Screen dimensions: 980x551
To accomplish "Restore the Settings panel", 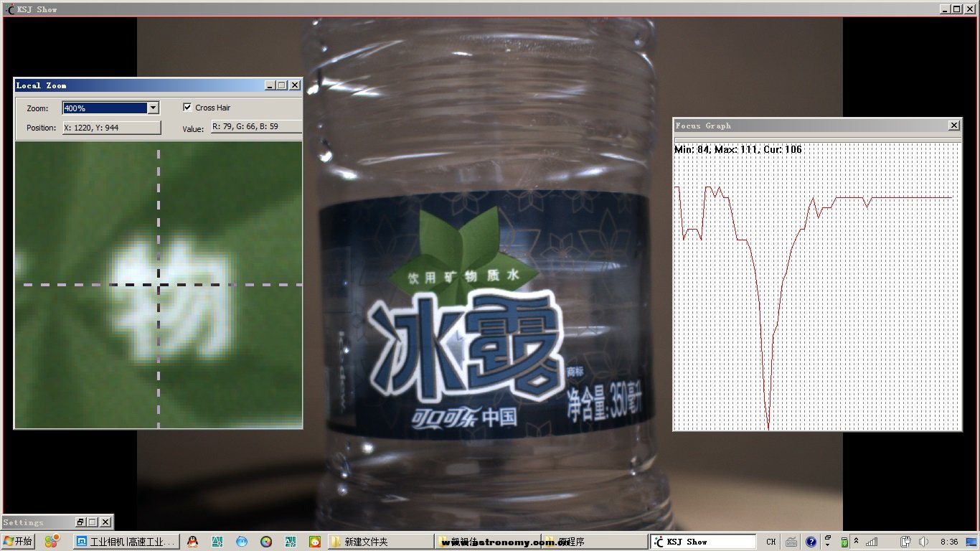I will tap(80, 522).
